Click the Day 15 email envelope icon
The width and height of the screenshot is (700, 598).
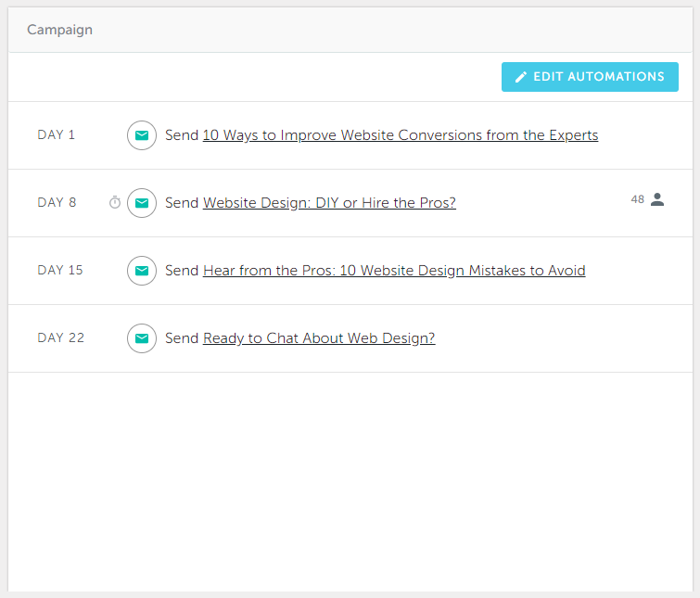pos(142,271)
